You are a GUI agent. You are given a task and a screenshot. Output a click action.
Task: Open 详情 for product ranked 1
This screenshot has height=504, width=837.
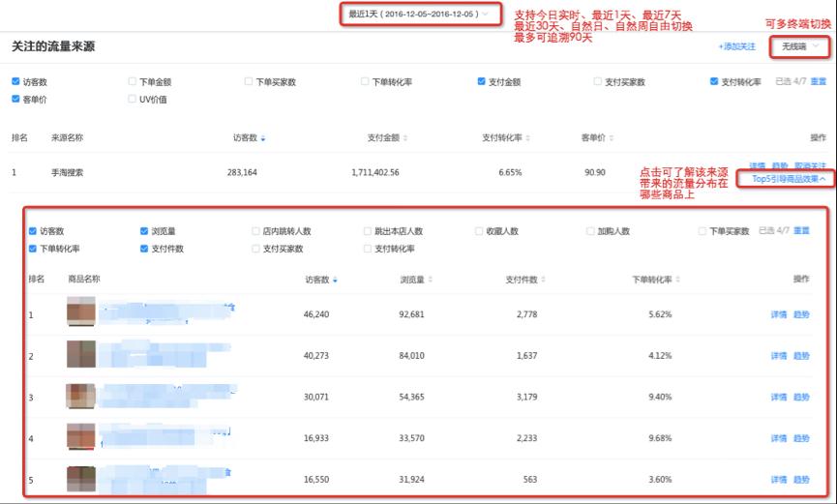pos(778,314)
